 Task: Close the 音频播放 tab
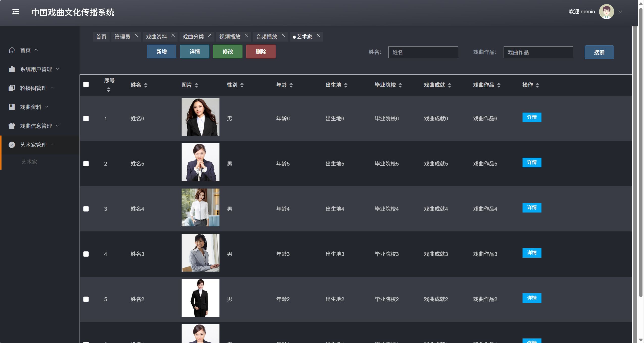(x=283, y=35)
